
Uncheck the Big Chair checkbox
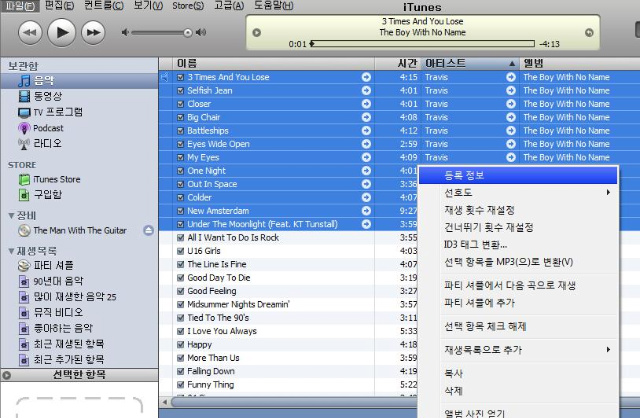click(x=180, y=118)
